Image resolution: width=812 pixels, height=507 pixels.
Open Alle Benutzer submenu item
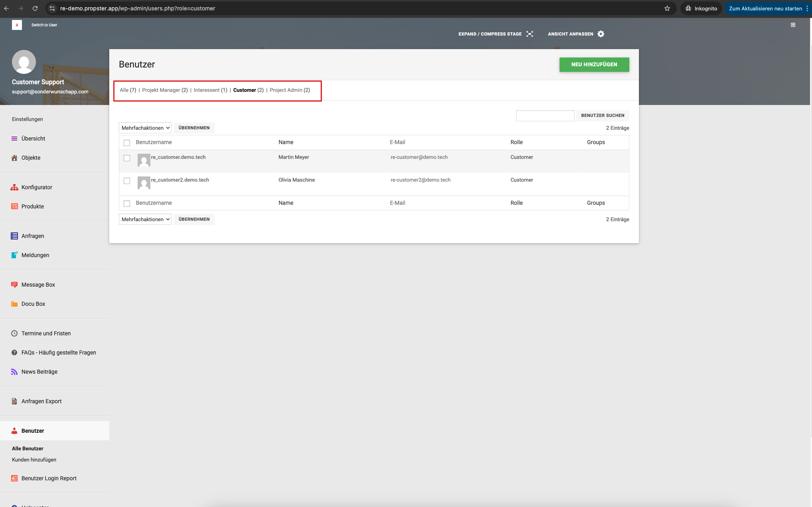[28, 449]
